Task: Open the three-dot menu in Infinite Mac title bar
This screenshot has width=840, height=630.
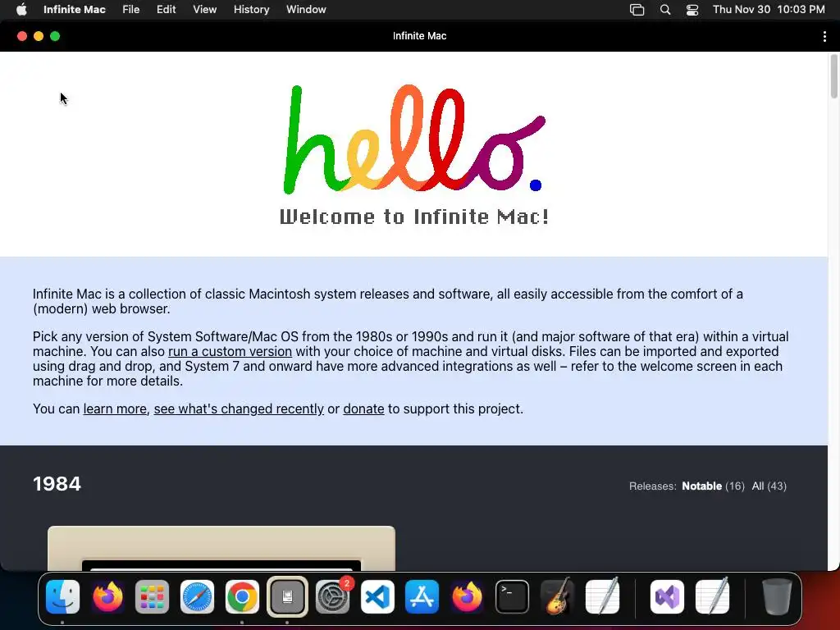Action: (x=824, y=36)
